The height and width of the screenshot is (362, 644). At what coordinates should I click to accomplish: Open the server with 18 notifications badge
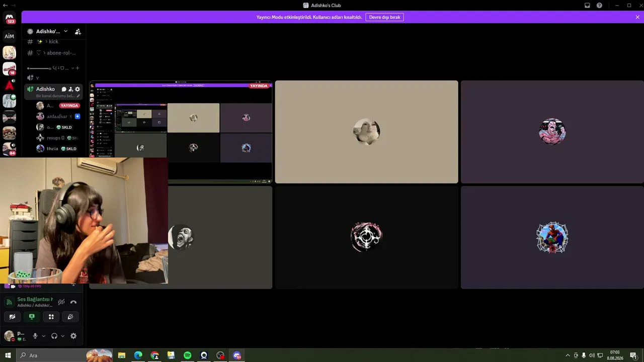pos(10,68)
